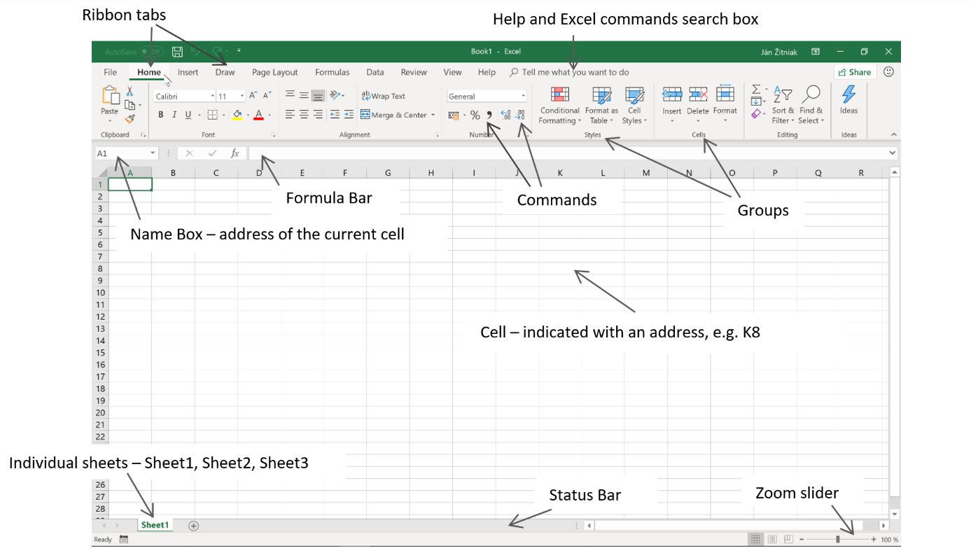
Task: Click the macro recording icon in status bar
Action: coord(124,540)
